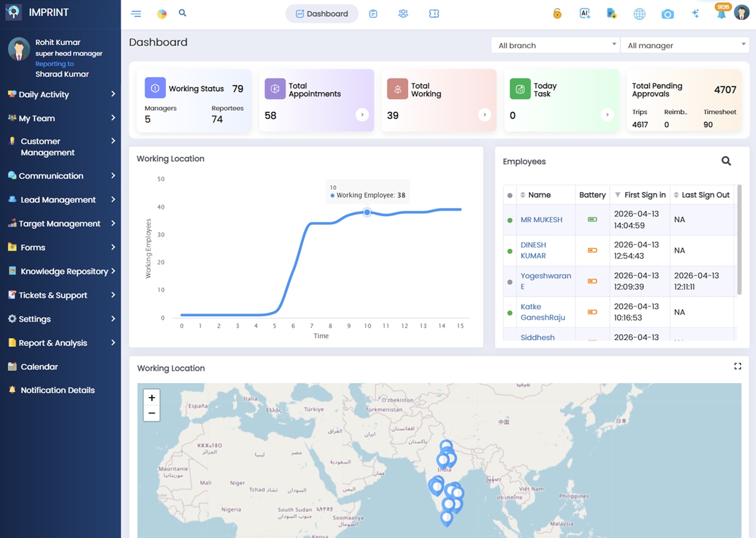
Task: Click the camera icon in the top bar
Action: pyautogui.click(x=668, y=14)
